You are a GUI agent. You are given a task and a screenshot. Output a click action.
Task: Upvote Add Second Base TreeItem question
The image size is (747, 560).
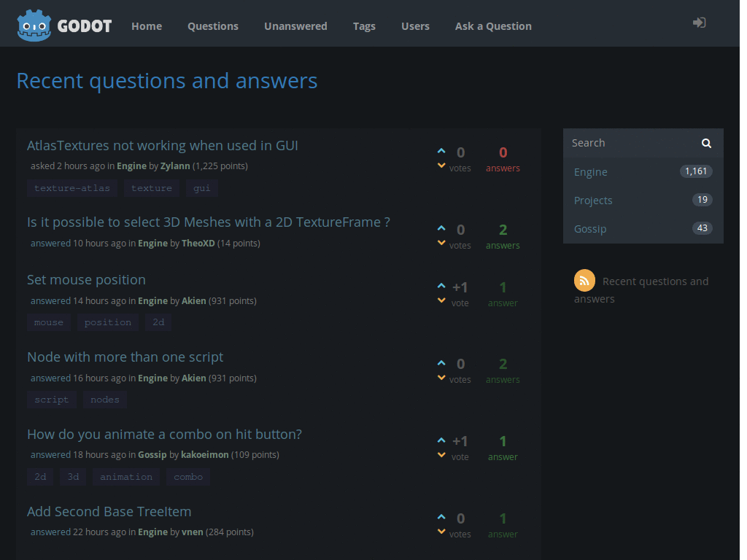point(441,517)
